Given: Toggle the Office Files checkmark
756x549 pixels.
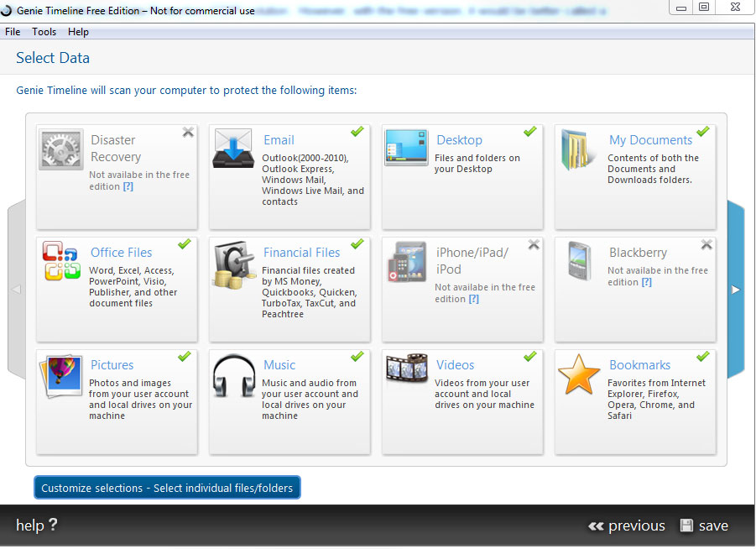Looking at the screenshot, I should (185, 244).
